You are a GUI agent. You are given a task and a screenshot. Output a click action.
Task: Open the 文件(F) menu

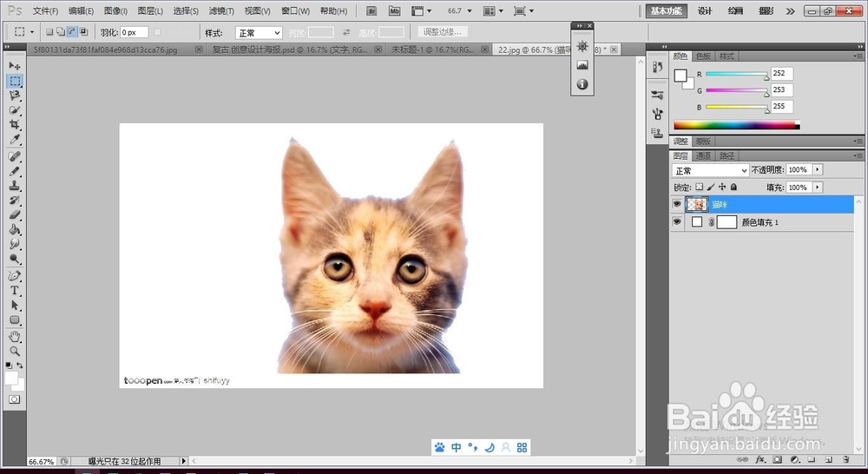click(x=45, y=11)
